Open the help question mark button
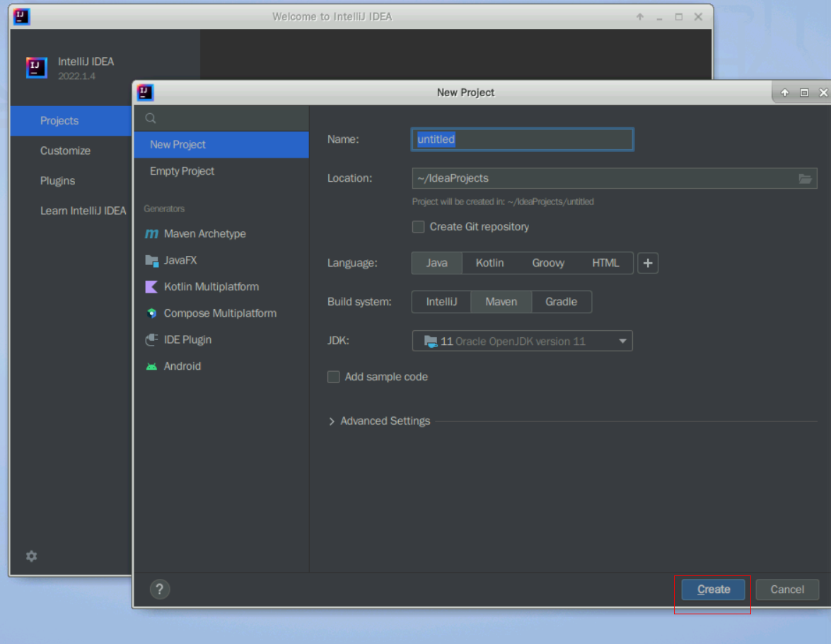 coord(161,589)
